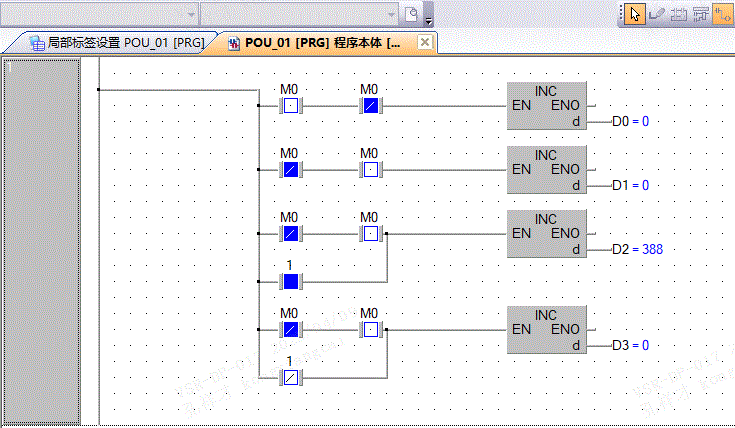Click the icon on the 局部标签设置 tab
Screen dimensions: 735x428
click(x=37, y=43)
